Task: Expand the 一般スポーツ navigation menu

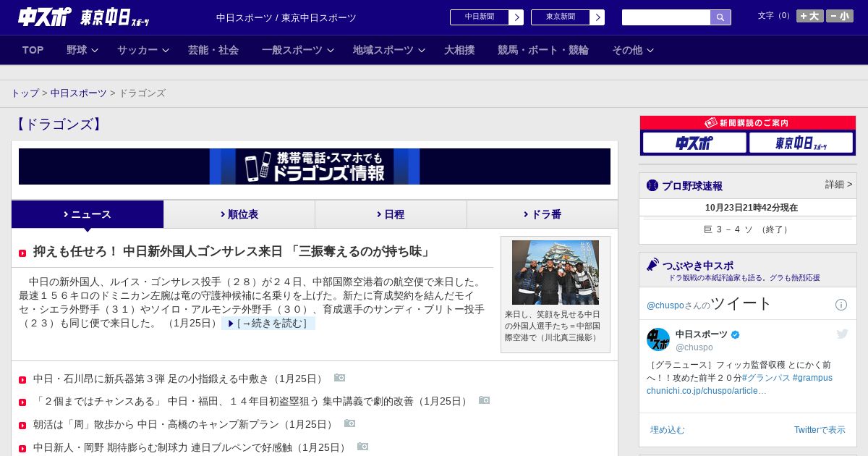Action: tap(298, 50)
